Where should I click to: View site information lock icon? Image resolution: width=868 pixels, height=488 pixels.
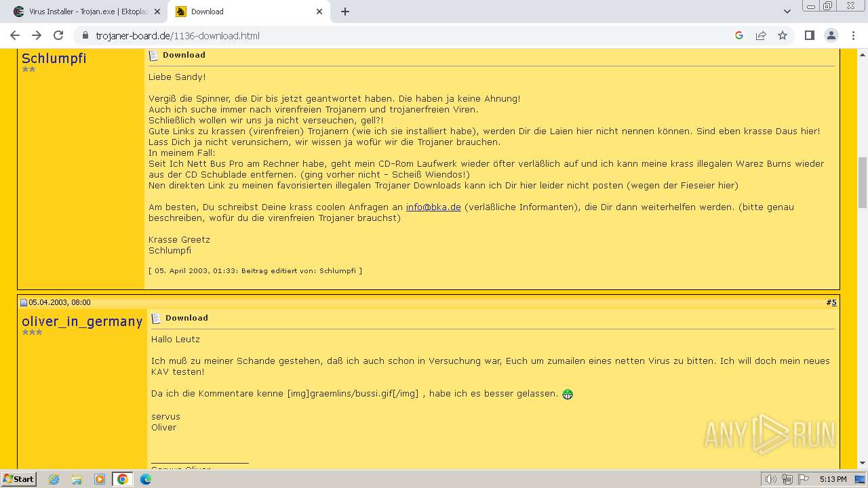click(85, 35)
